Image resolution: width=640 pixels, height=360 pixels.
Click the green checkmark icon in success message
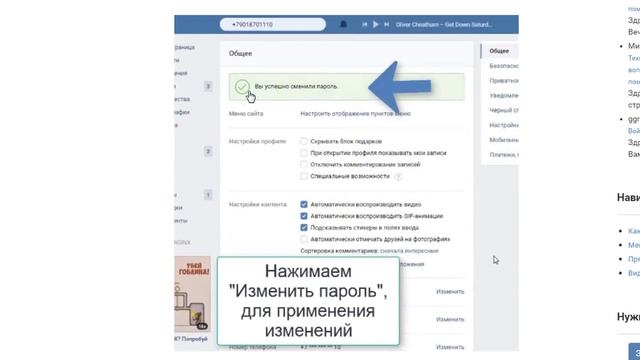[242, 87]
